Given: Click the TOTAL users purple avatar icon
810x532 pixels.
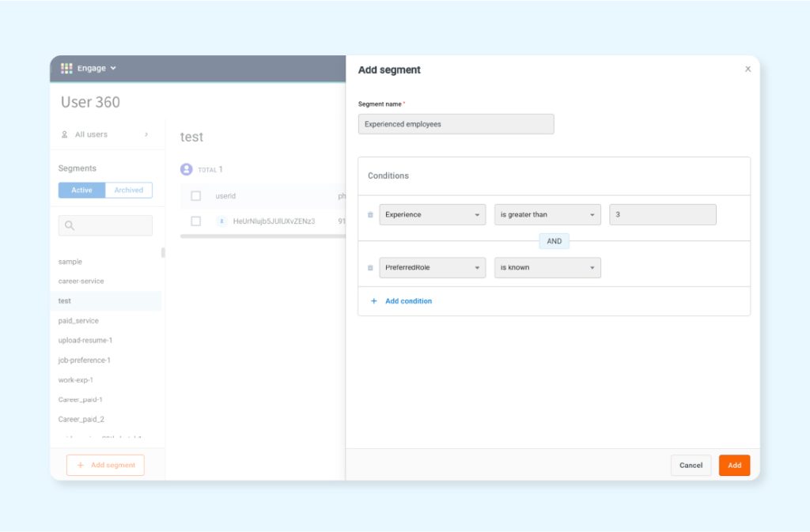Looking at the screenshot, I should (x=187, y=169).
